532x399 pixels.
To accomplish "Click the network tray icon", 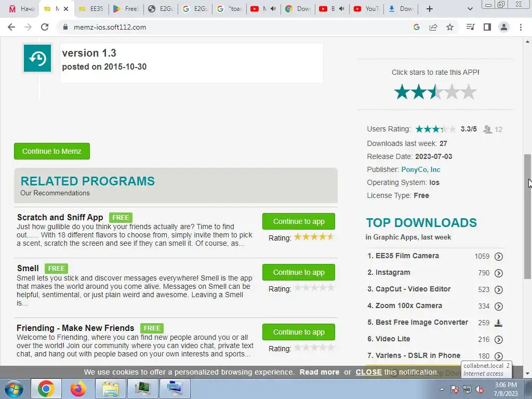I will (x=467, y=389).
